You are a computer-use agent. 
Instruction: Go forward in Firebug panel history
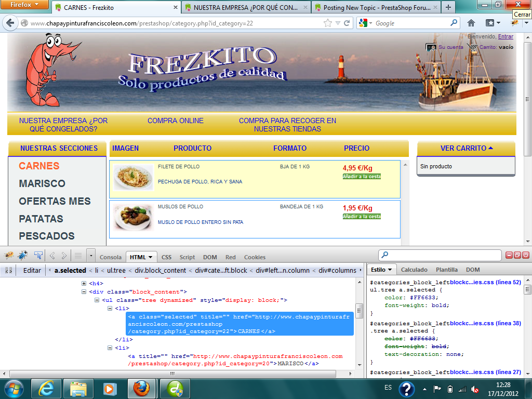click(64, 256)
